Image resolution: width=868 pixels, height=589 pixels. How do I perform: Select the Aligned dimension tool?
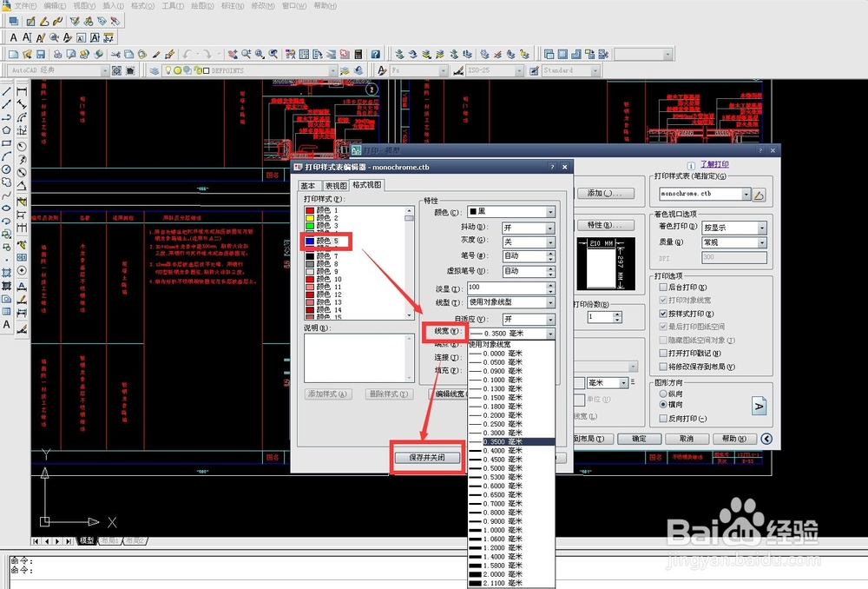(22, 103)
